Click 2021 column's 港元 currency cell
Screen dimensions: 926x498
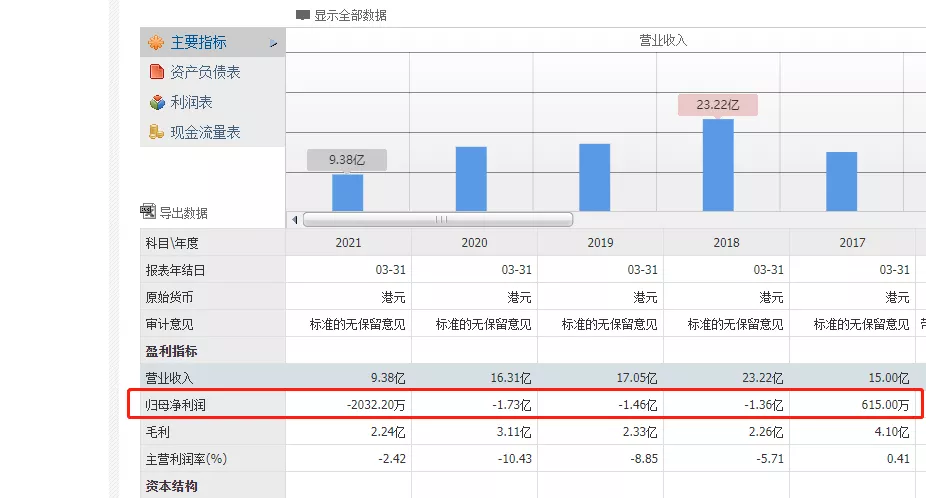[348, 297]
